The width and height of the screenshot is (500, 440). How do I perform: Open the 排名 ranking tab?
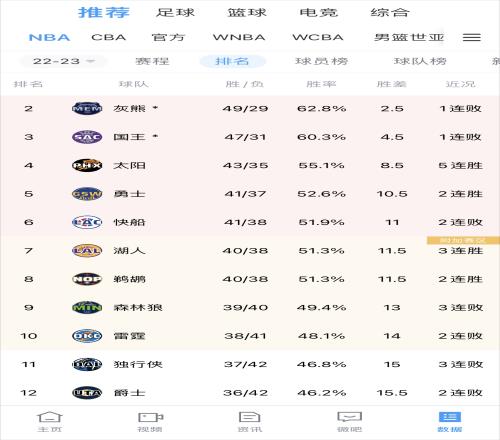[232, 61]
